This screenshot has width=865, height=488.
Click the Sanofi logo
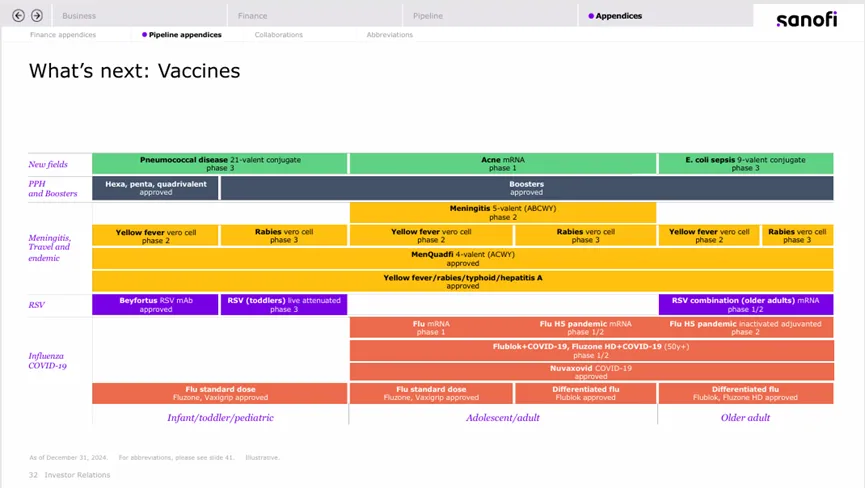(807, 18)
